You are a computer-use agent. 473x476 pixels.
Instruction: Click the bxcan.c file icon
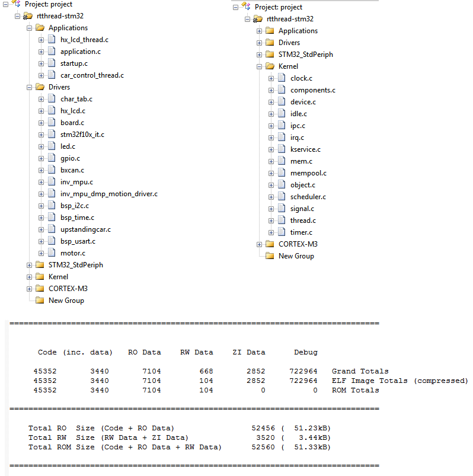pyautogui.click(x=52, y=170)
